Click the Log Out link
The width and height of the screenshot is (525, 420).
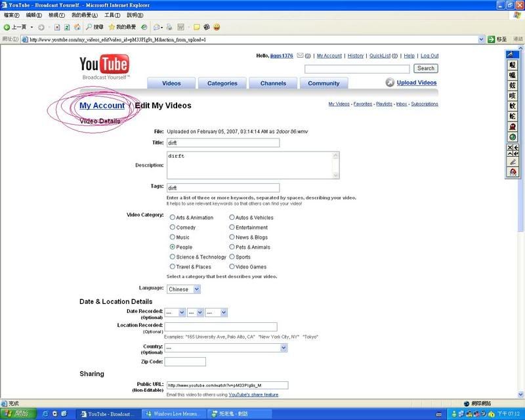pyautogui.click(x=429, y=56)
